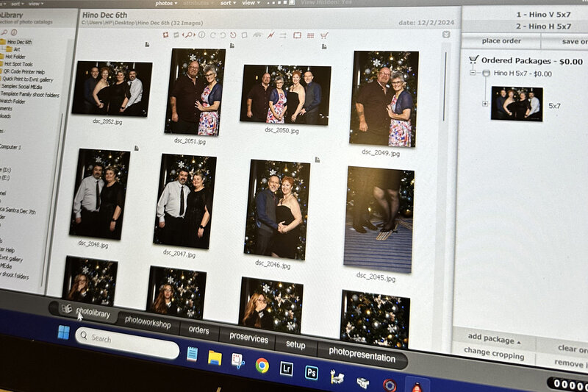The height and width of the screenshot is (392, 588).
Task: Click the gray flag icon in photo toolbar
Action: pyautogui.click(x=176, y=35)
